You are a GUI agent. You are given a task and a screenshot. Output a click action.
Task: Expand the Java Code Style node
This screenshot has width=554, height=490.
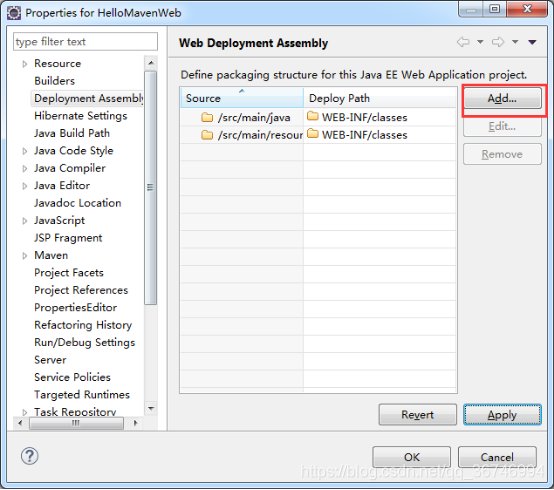point(25,151)
